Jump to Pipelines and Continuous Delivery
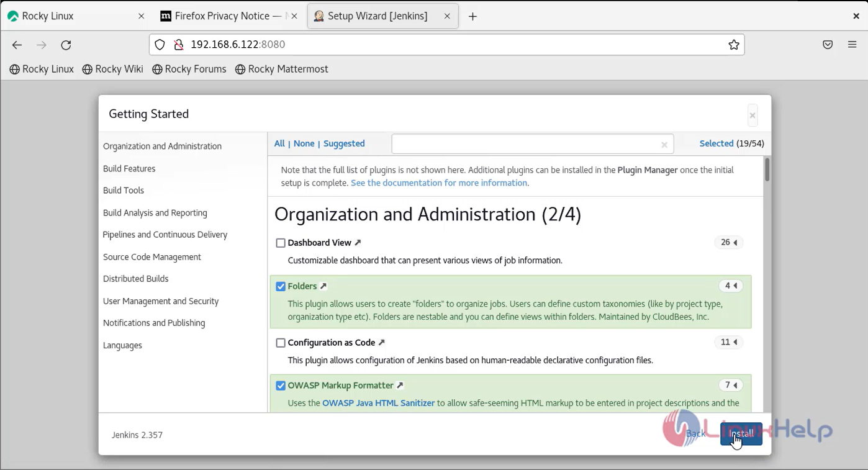This screenshot has width=868, height=470. tap(165, 235)
